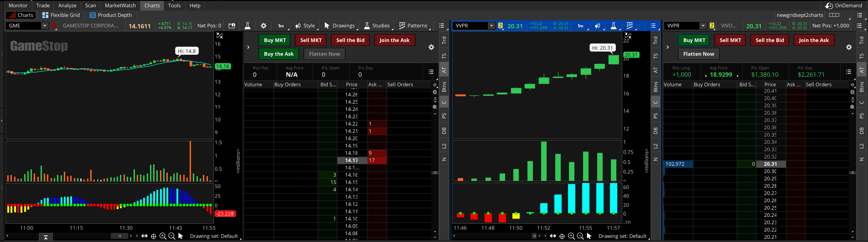Viewport: 868px width, 242px height.
Task: Open the patterns icon in VVPR chart toolbar
Action: coord(629,26)
